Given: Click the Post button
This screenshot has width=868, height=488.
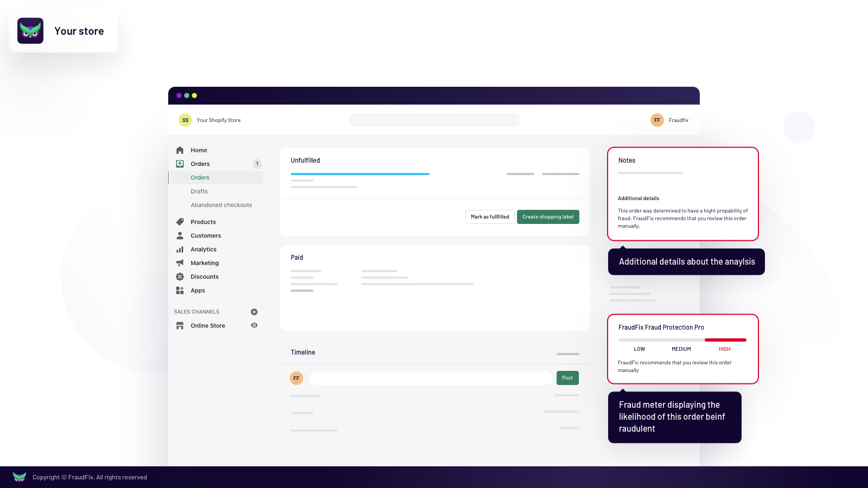Looking at the screenshot, I should click(567, 378).
